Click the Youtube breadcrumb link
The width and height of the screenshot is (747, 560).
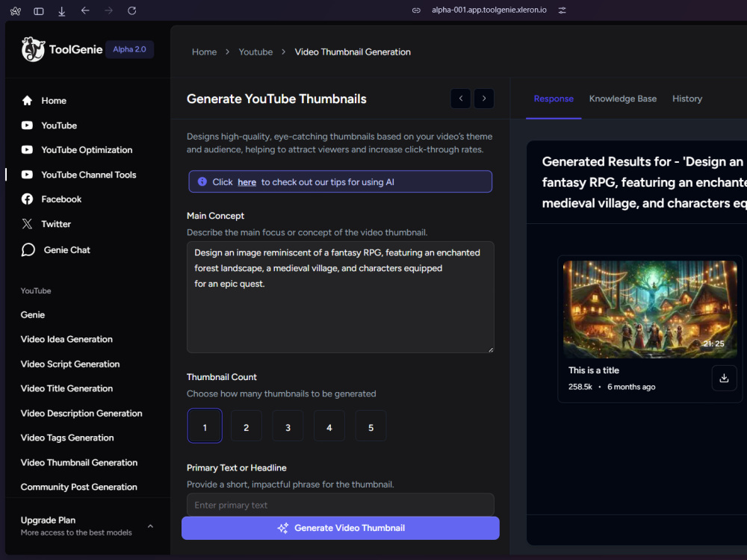point(255,52)
